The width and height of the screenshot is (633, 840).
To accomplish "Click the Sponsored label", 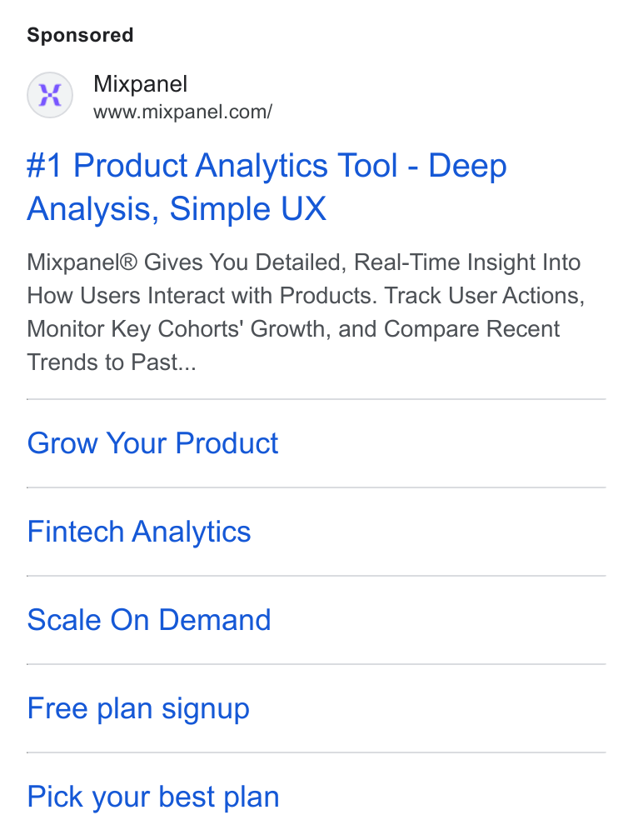I will tap(80, 35).
